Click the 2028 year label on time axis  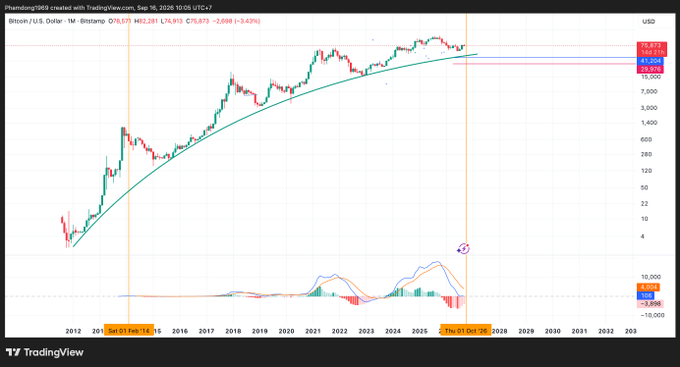coord(500,331)
